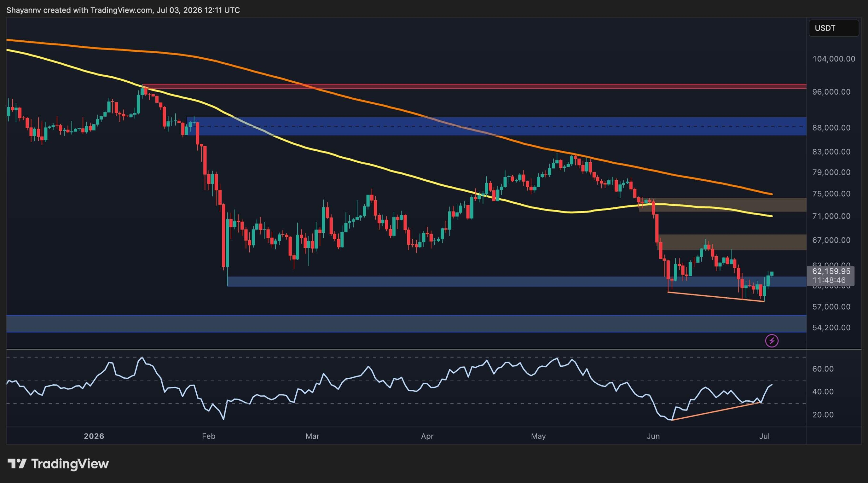The width and height of the screenshot is (868, 483).
Task: Click the TradingView logo
Action: 58,463
